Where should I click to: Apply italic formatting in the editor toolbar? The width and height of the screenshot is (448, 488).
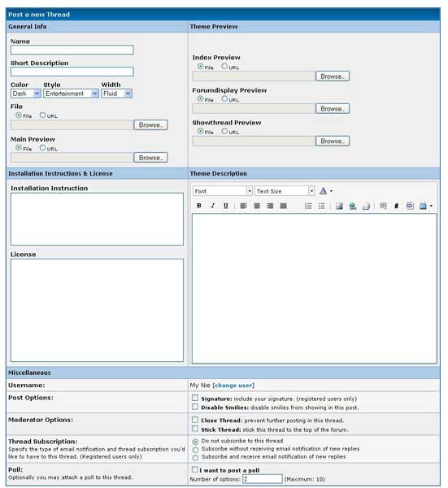click(212, 206)
